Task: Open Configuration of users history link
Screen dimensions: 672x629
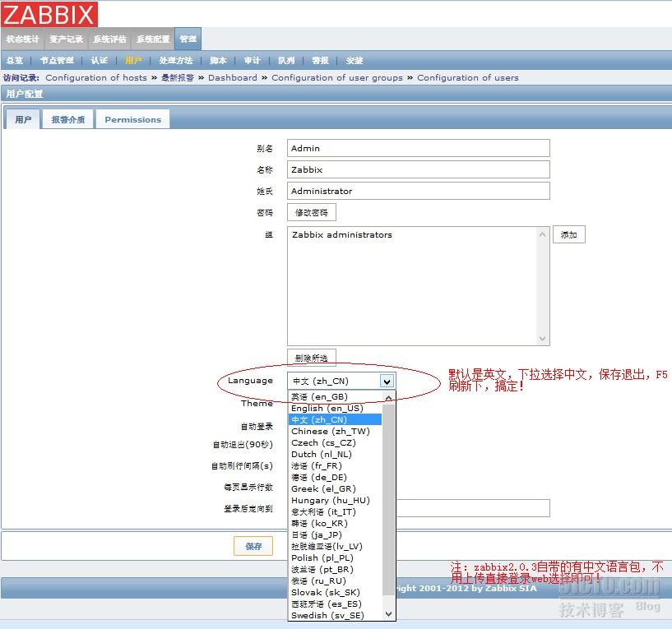Action: point(468,77)
